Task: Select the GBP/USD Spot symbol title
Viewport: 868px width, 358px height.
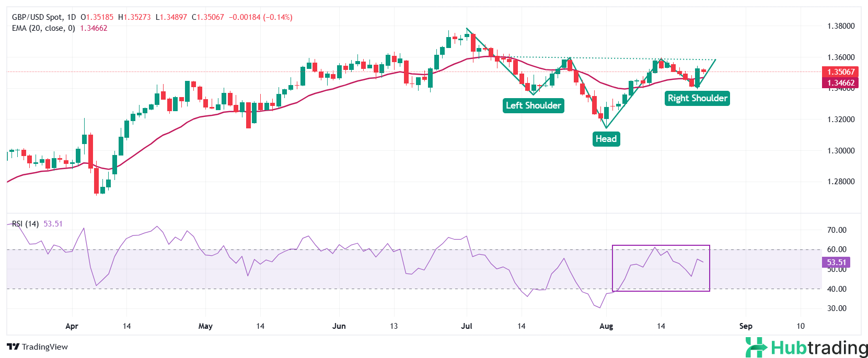Action: point(44,17)
